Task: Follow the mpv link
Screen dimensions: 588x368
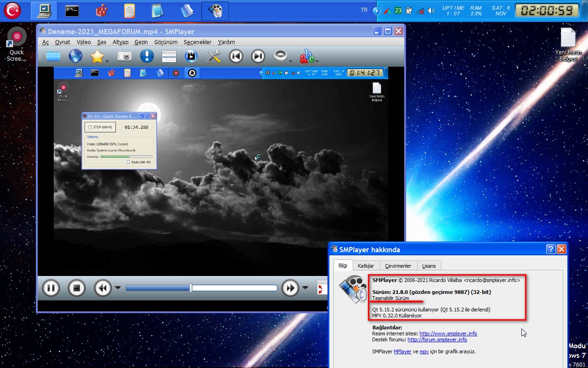Action: (x=424, y=351)
